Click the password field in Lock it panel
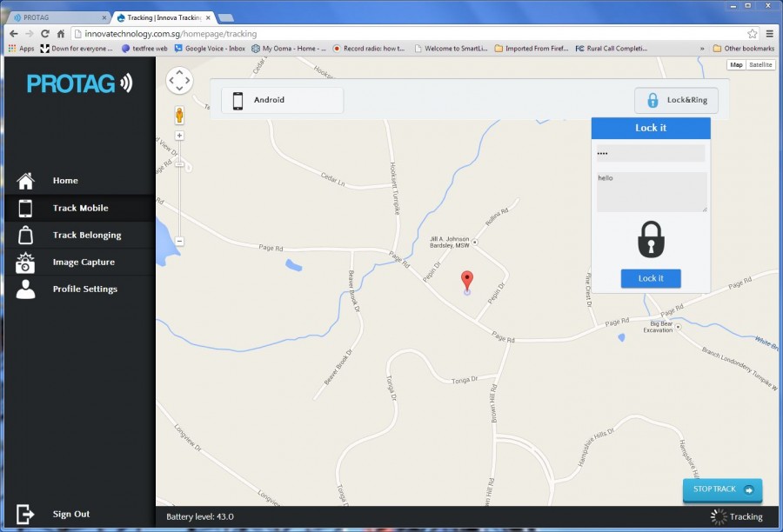Screen dimensions: 783x532 (x=650, y=154)
